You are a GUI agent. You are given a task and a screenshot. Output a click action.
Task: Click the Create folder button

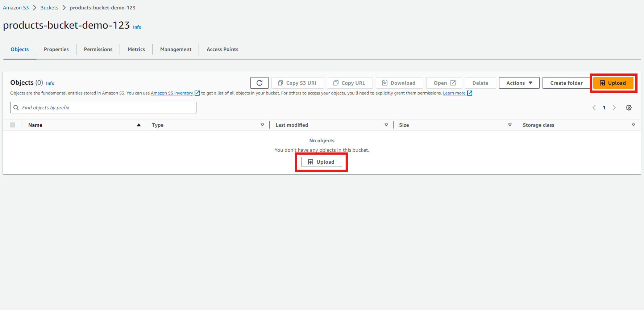pos(566,83)
